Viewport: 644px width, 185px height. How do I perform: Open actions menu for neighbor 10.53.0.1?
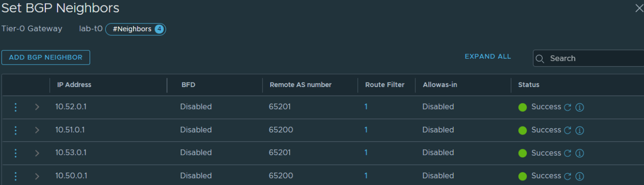pyautogui.click(x=16, y=153)
